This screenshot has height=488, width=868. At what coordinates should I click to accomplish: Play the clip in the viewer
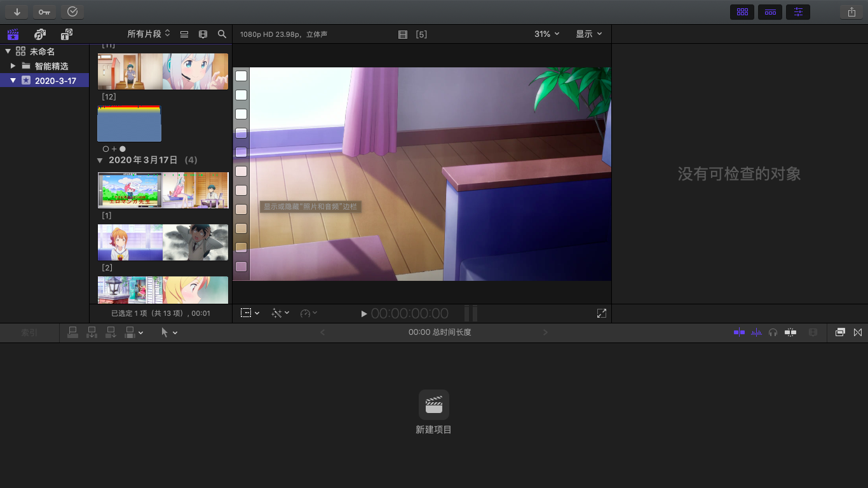[364, 314]
